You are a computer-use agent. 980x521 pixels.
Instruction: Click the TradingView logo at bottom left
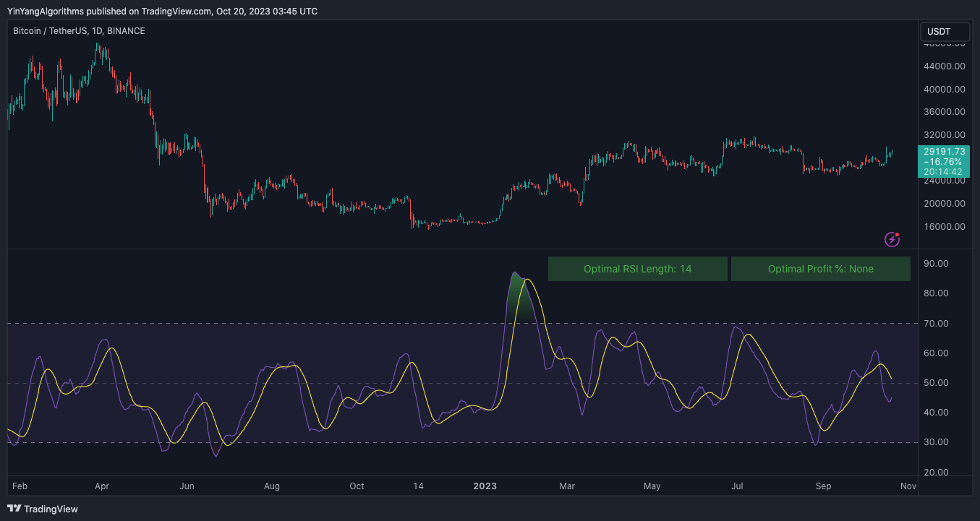click(x=43, y=509)
